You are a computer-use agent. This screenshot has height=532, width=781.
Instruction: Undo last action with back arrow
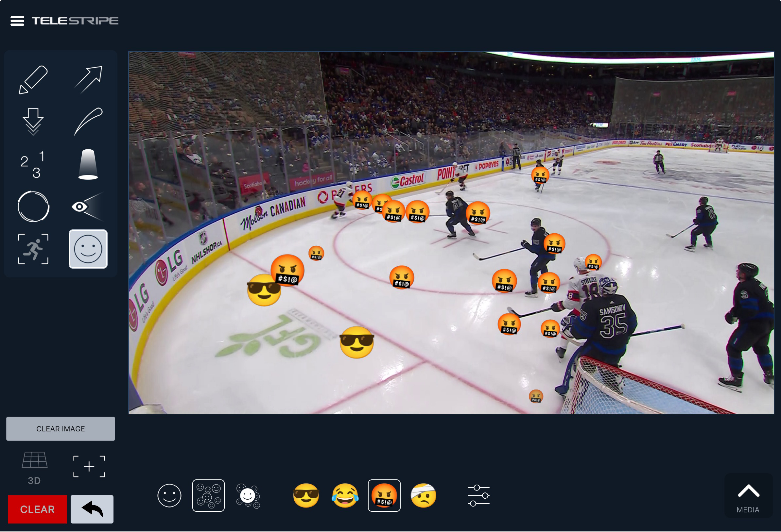(92, 509)
